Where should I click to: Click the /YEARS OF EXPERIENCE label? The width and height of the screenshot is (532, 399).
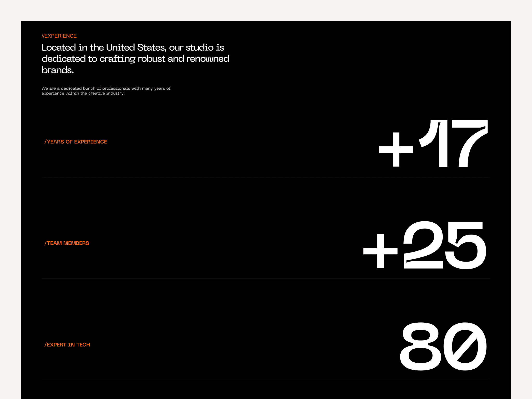(76, 142)
